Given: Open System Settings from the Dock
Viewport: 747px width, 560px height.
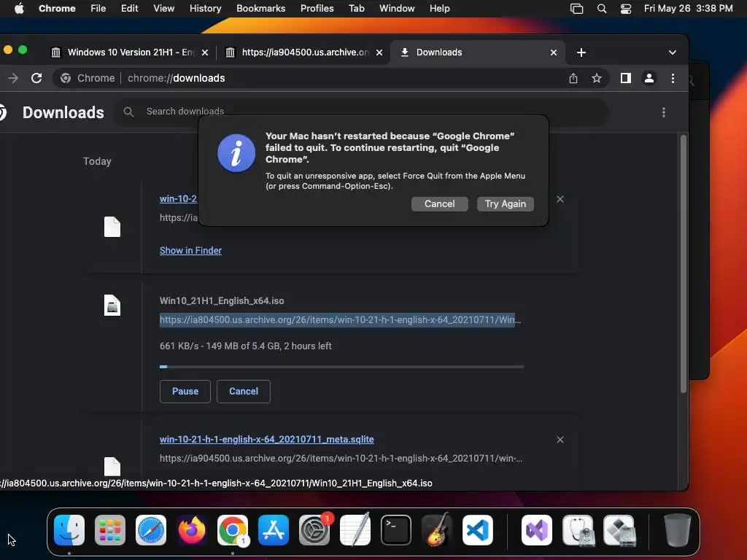Looking at the screenshot, I should (314, 530).
